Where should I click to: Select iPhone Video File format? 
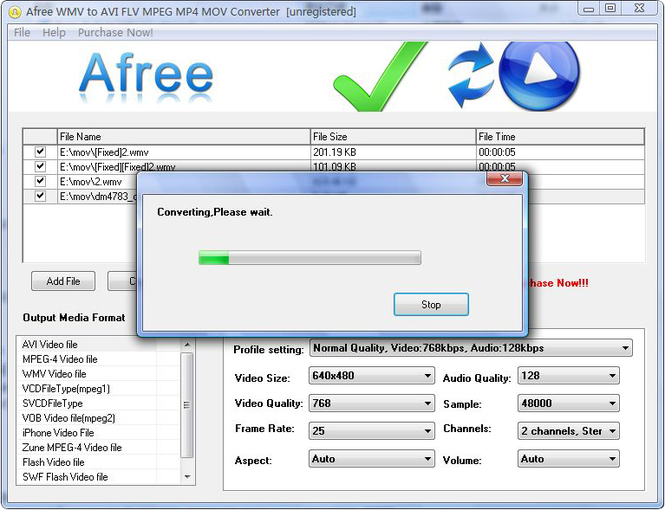(98, 433)
